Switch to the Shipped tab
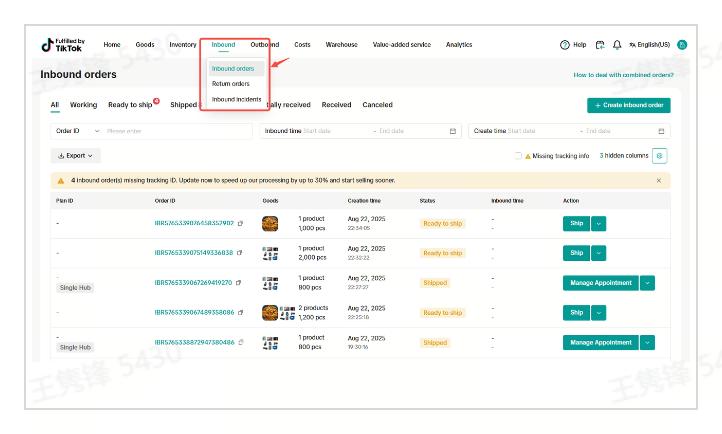 click(x=184, y=105)
